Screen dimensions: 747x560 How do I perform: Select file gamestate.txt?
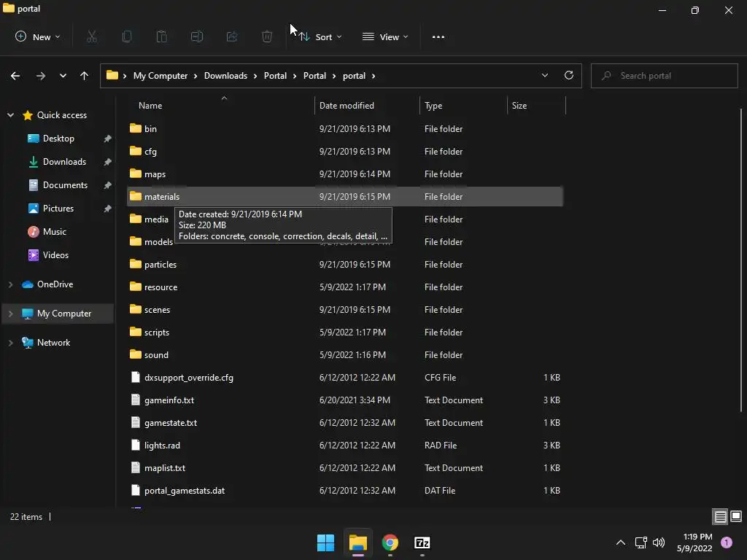click(x=345, y=423)
